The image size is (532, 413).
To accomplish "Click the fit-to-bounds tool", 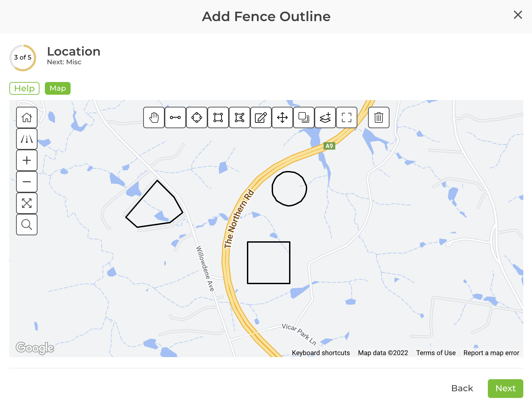I will point(347,118).
